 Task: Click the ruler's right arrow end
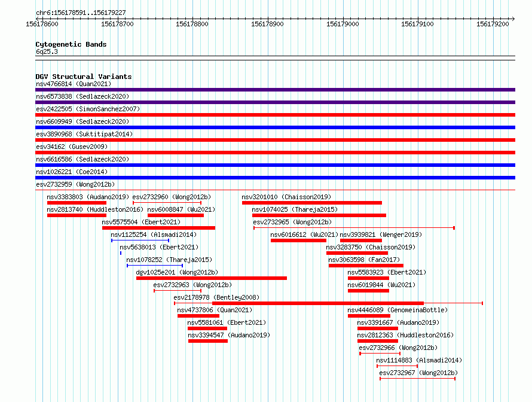pos(513,19)
